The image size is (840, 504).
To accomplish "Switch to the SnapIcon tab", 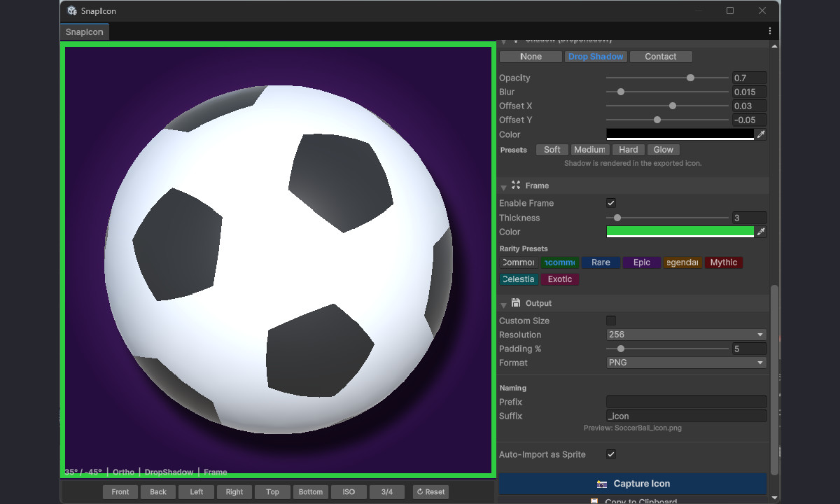I will [85, 32].
